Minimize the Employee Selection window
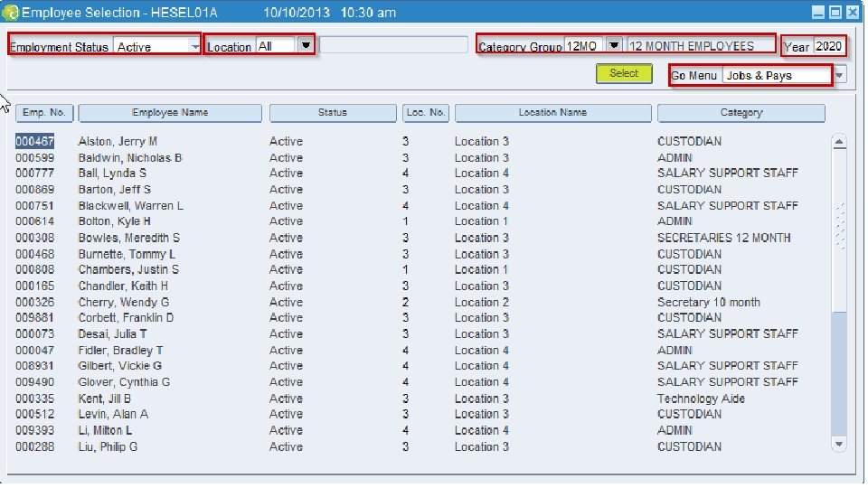 (818, 12)
